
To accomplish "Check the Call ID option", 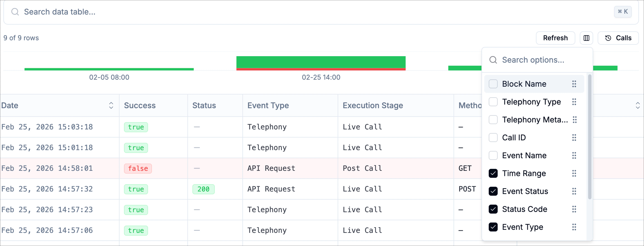I will click(x=493, y=137).
